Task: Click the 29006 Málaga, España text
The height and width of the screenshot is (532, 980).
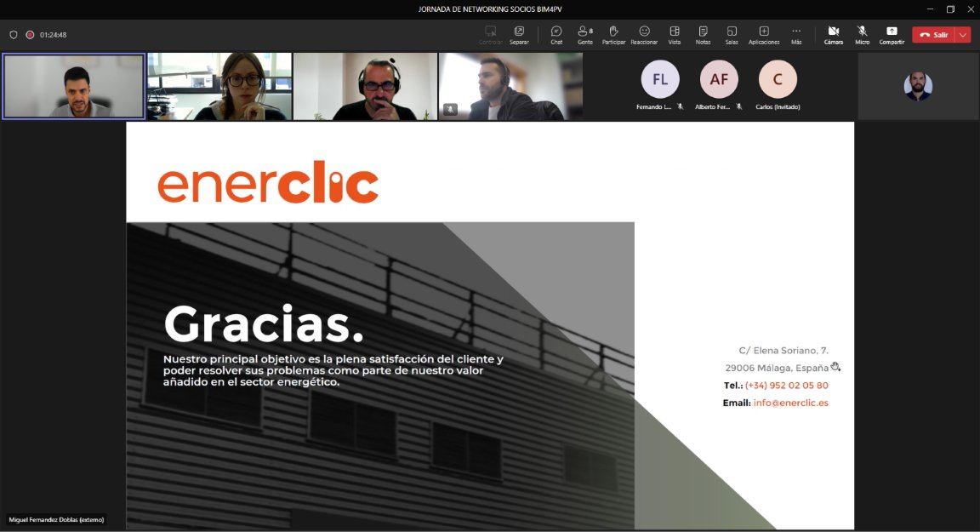Action: click(x=777, y=368)
